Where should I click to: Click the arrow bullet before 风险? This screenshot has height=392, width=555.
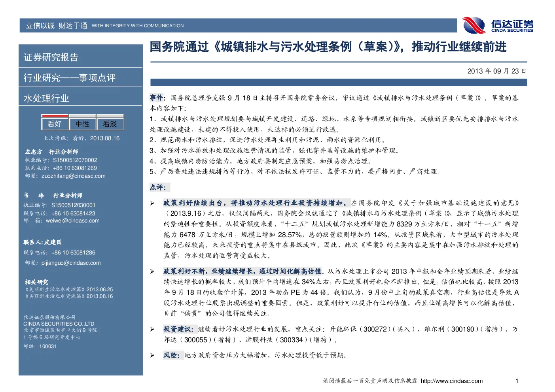point(152,355)
